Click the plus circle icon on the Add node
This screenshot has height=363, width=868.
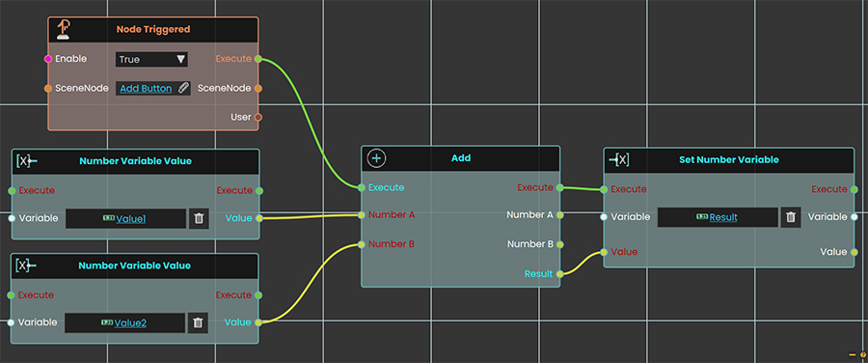point(376,158)
